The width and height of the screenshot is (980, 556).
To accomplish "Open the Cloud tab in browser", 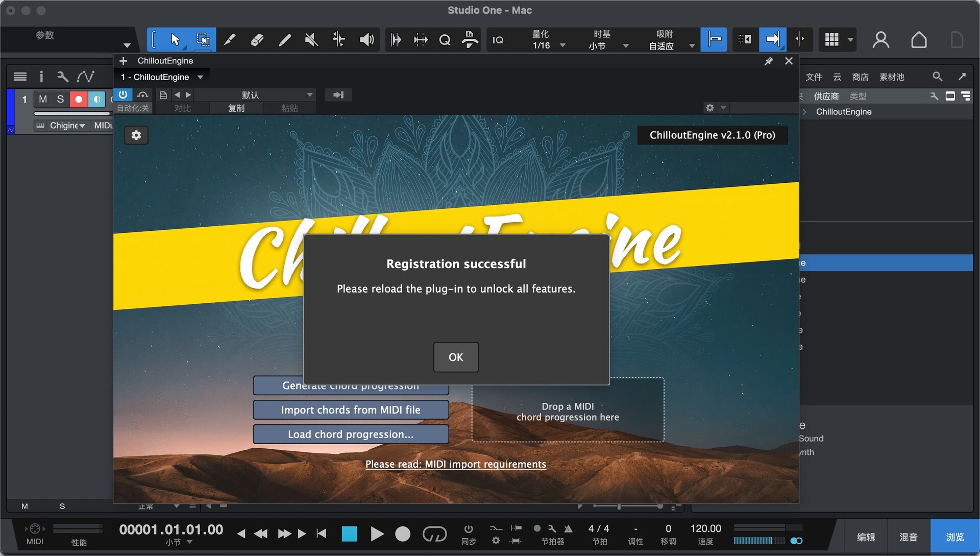I will [x=837, y=77].
